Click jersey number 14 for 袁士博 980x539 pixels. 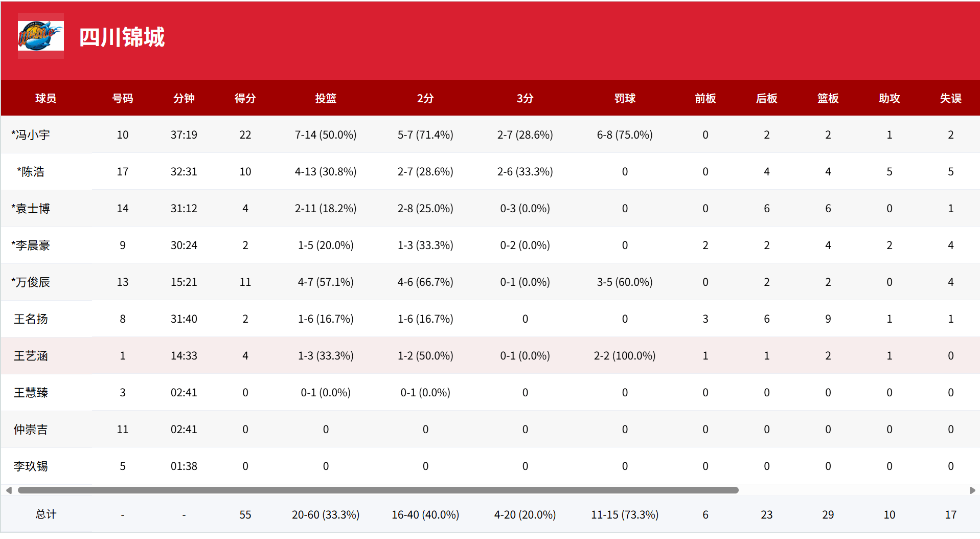point(123,209)
